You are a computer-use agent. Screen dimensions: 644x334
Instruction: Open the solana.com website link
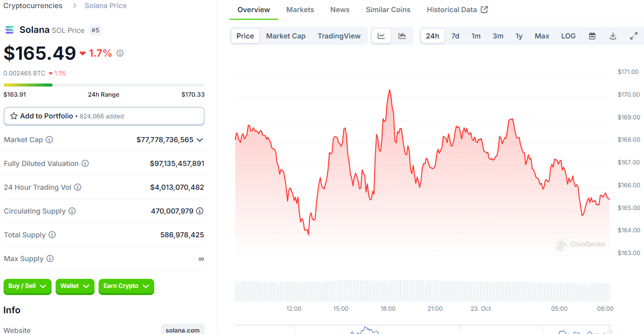pyautogui.click(x=182, y=330)
